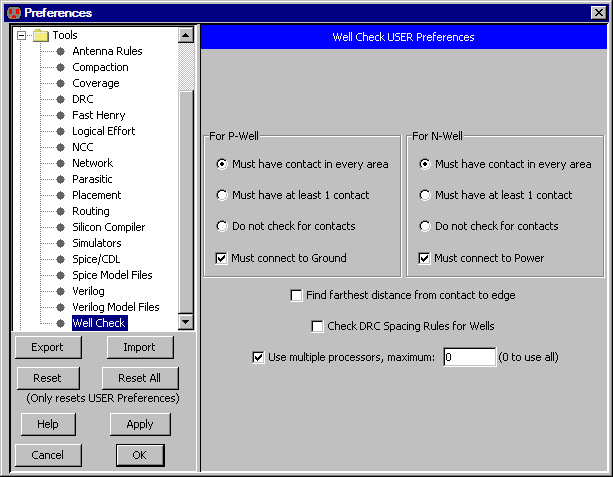Select Antenna Rules in the tree
Image resolution: width=613 pixels, height=477 pixels.
(x=107, y=51)
